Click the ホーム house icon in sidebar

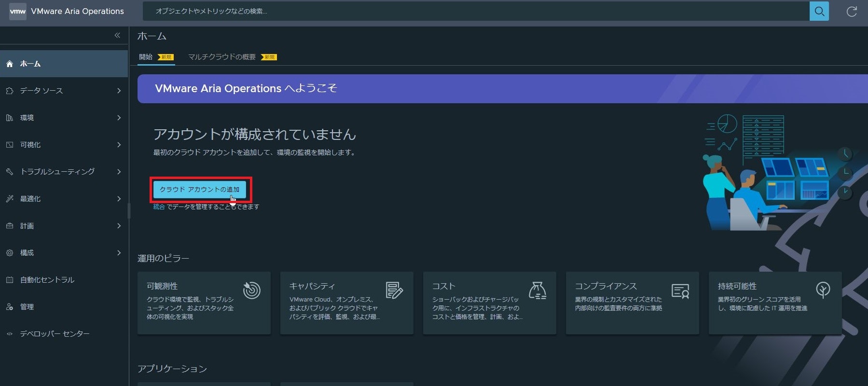pos(9,64)
